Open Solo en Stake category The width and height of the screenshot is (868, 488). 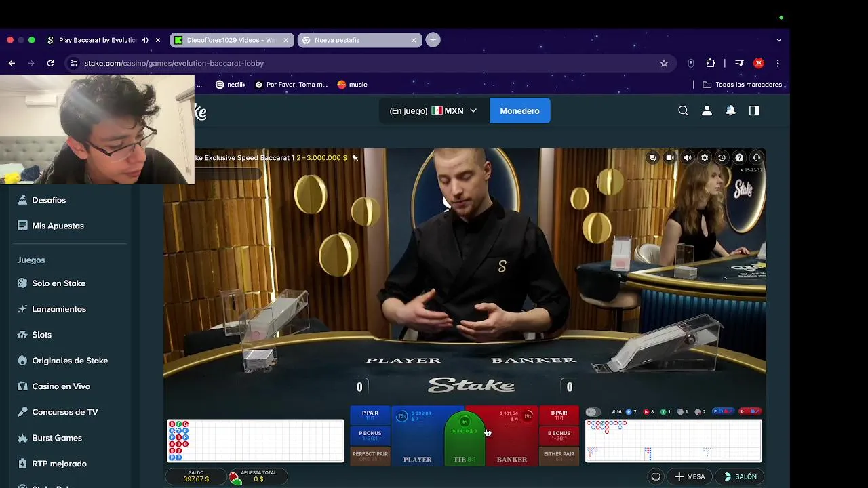click(58, 283)
